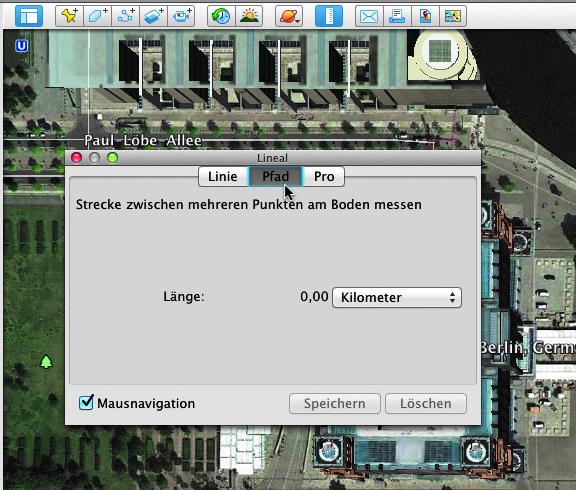Toggle sunlight across the landscape

pyautogui.click(x=249, y=16)
